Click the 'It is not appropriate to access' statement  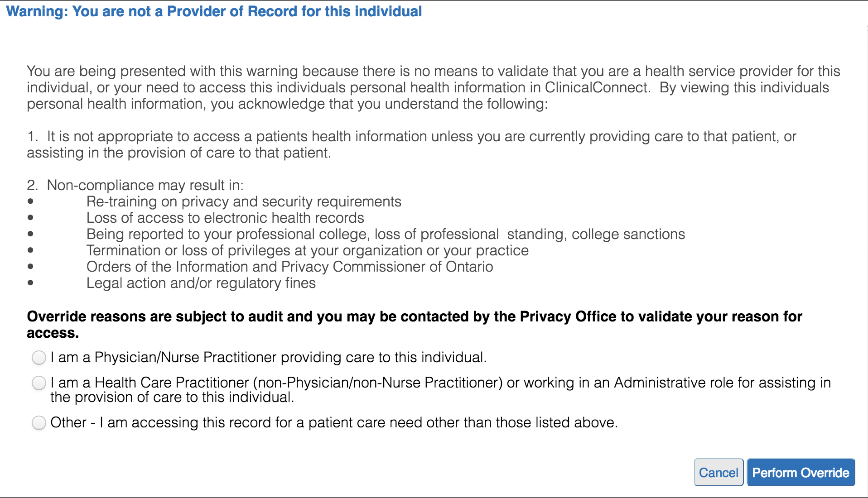coord(411,144)
